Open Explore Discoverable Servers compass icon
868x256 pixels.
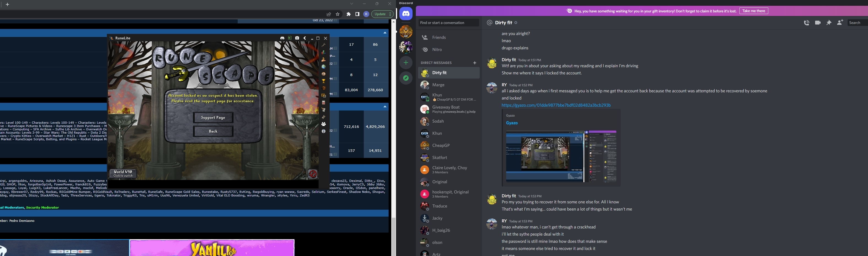coord(406,78)
